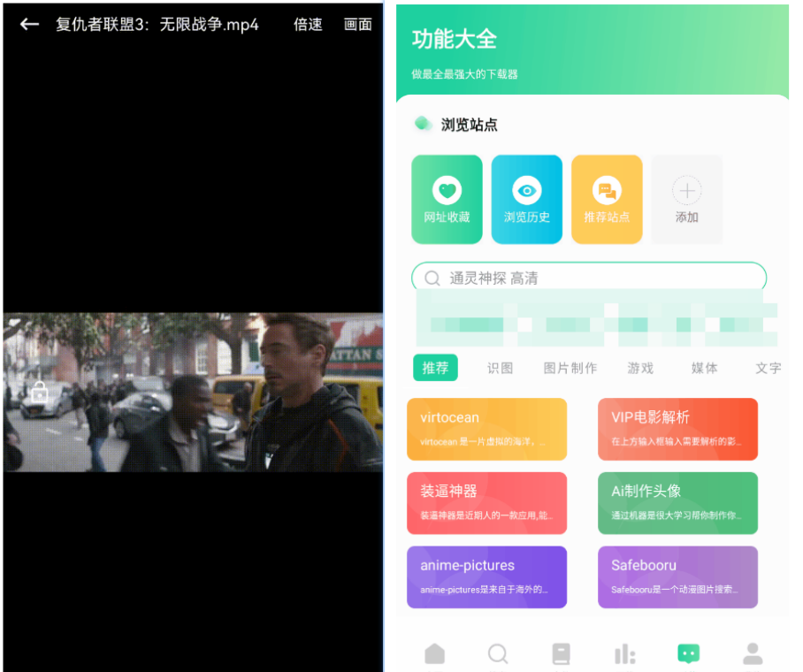
Task: Tap the search icon in bottom navigation
Action: coord(498,653)
